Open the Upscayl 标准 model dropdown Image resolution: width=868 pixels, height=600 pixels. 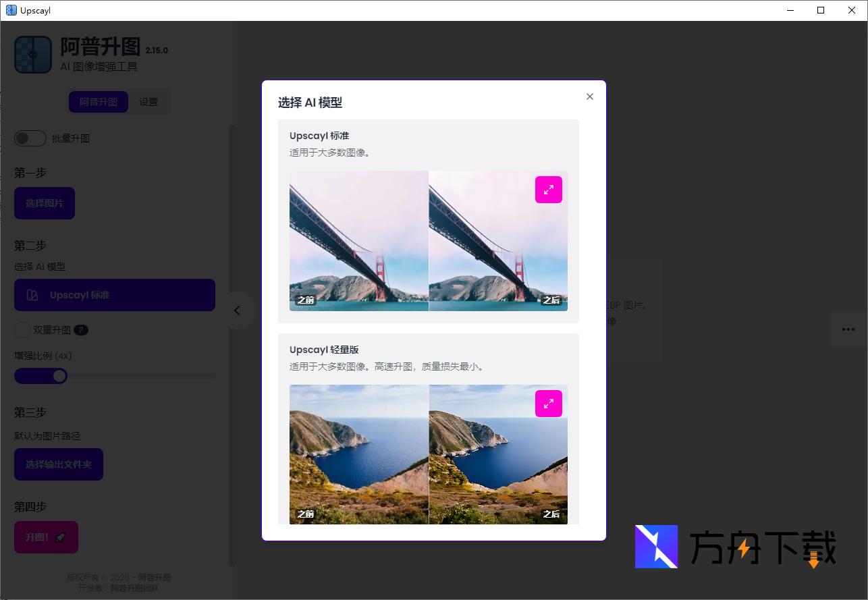click(114, 295)
